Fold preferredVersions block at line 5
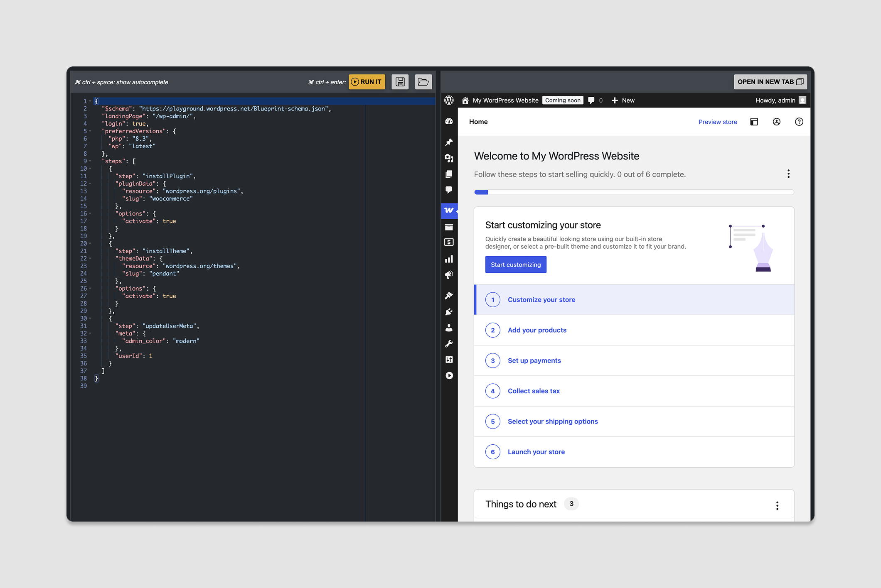881x588 pixels. pyautogui.click(x=90, y=131)
